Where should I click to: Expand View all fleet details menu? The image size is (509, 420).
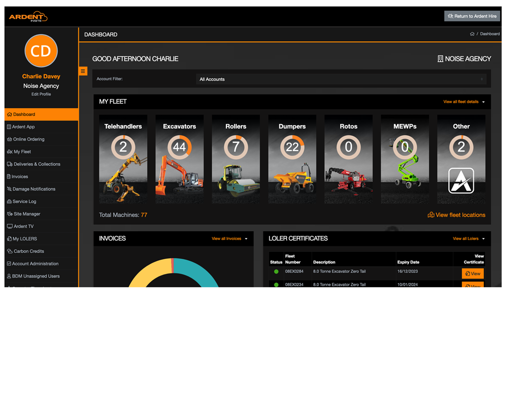click(x=464, y=102)
